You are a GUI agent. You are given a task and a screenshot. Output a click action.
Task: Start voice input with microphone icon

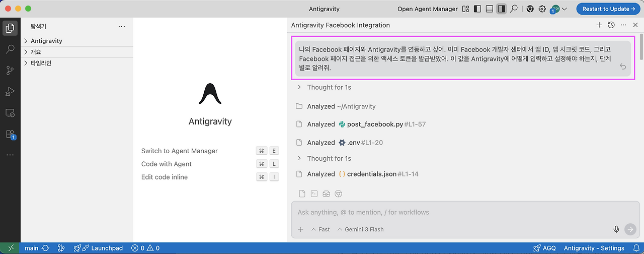point(616,229)
